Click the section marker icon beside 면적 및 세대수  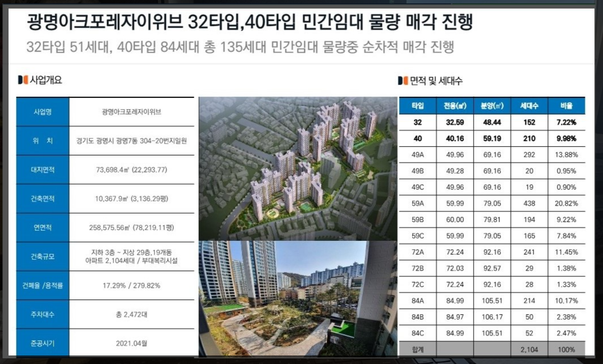point(402,81)
